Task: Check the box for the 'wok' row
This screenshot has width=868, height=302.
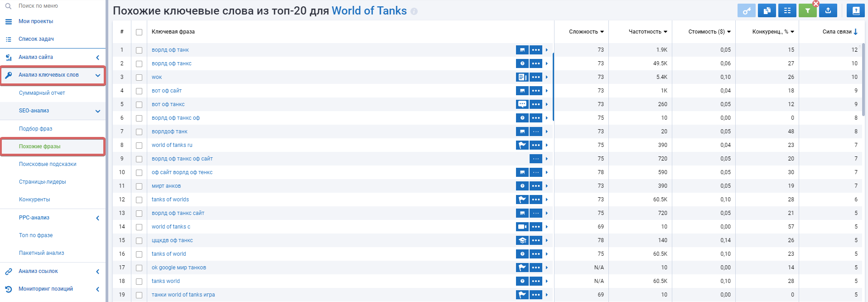Action: 139,78
